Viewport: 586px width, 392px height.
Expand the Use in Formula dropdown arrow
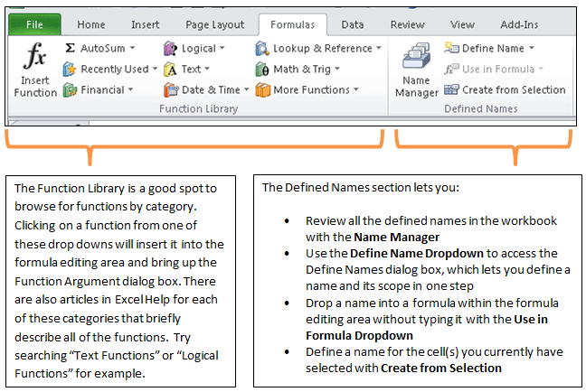pos(541,69)
